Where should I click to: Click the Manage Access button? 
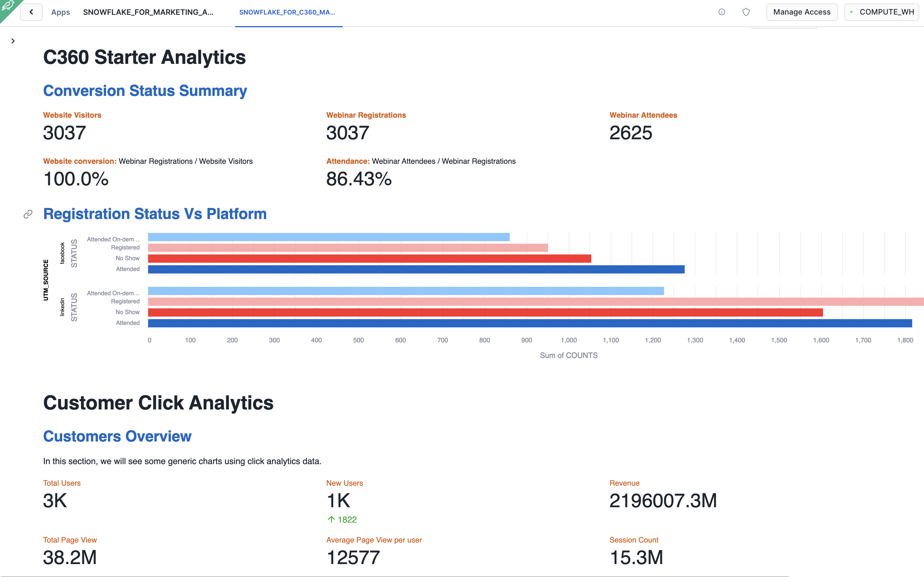pos(801,12)
